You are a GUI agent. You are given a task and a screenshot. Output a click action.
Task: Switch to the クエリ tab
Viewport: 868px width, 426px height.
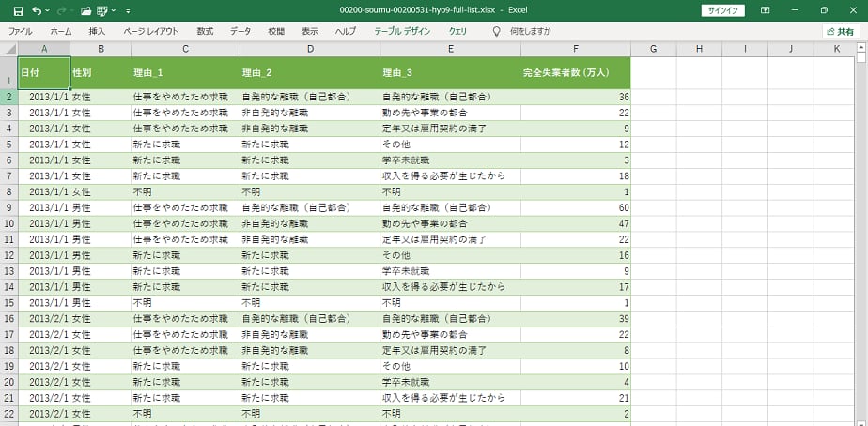pyautogui.click(x=457, y=32)
